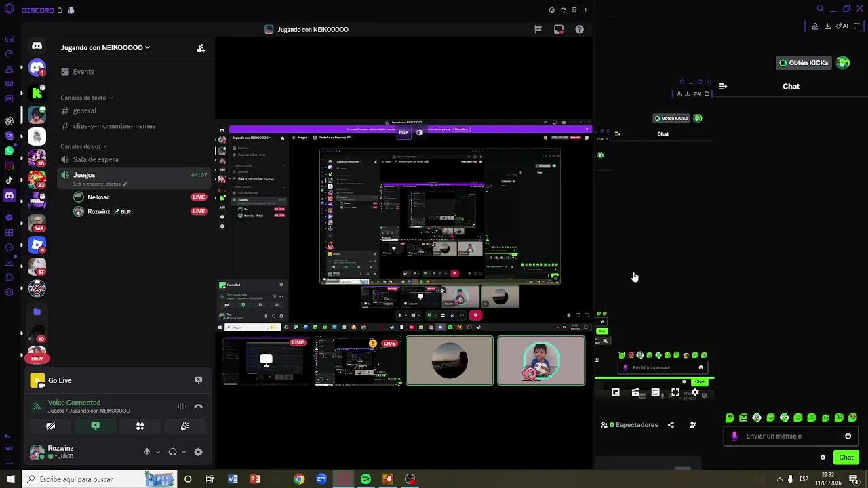Open Activities launcher in voice panel
Image resolution: width=868 pixels, height=488 pixels.
tap(140, 426)
